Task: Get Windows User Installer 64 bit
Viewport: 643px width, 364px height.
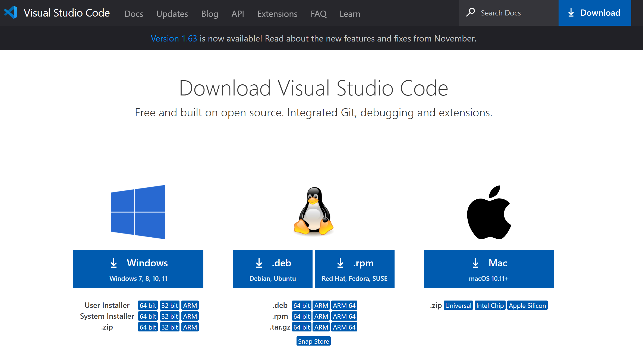Action: (x=148, y=305)
